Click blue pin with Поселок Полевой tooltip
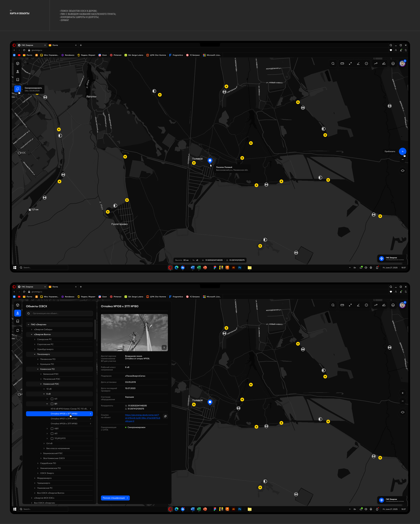 point(210,160)
